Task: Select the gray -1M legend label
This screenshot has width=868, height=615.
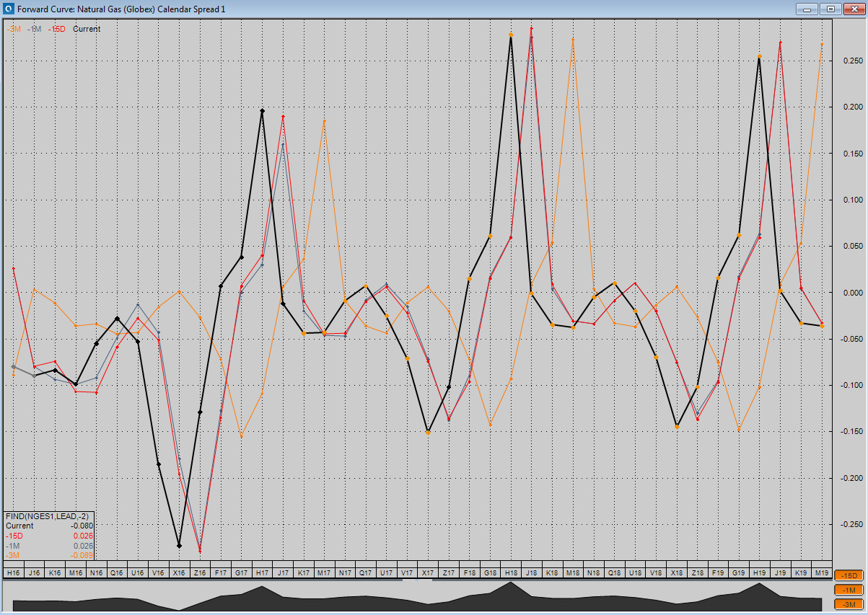Action: pos(35,29)
